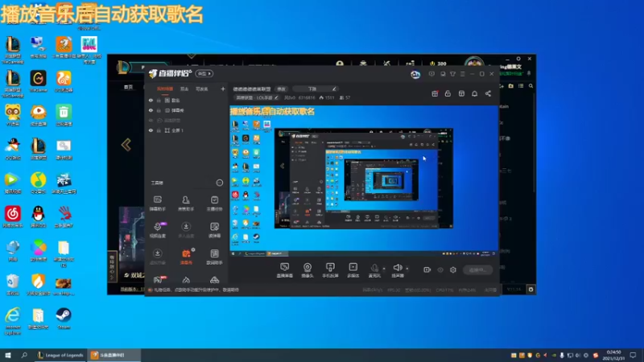Add a live screen capture source
The height and width of the screenshot is (362, 644).
point(285,270)
